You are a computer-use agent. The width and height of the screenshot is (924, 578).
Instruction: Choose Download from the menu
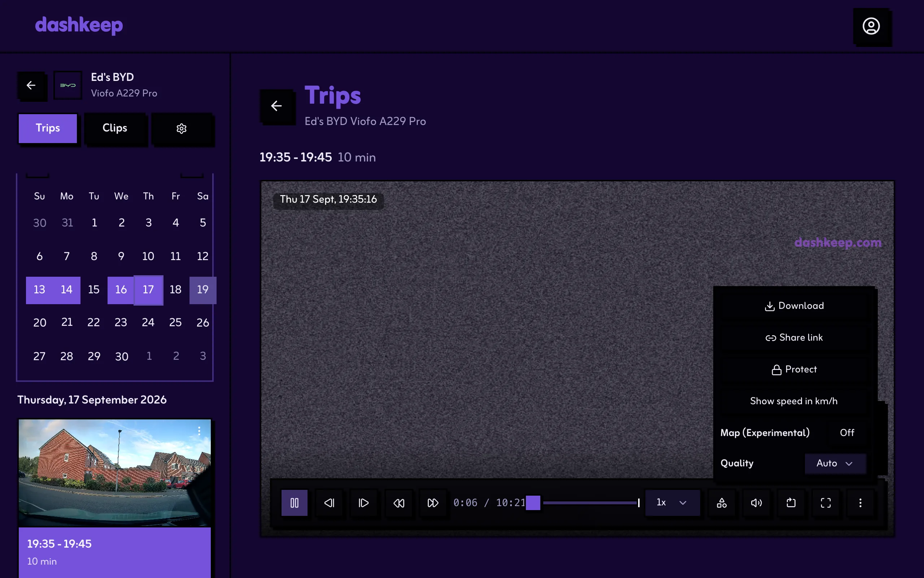click(x=794, y=306)
